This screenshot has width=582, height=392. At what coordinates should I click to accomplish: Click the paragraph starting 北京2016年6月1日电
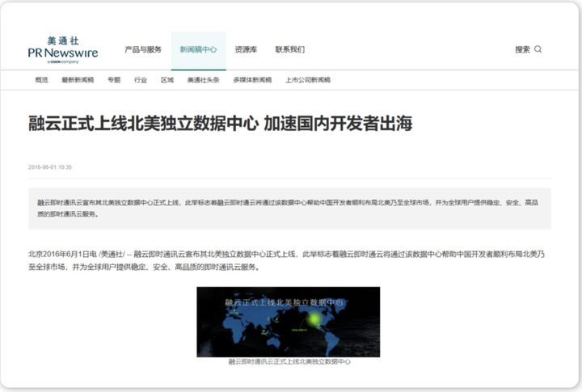click(x=286, y=260)
